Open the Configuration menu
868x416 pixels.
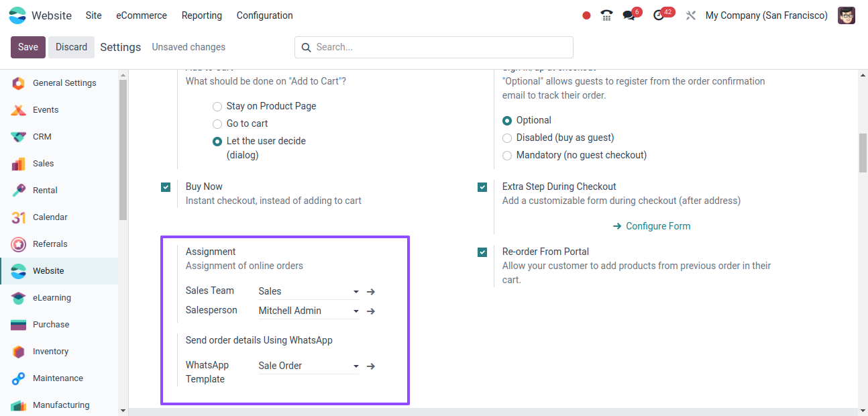tap(265, 15)
